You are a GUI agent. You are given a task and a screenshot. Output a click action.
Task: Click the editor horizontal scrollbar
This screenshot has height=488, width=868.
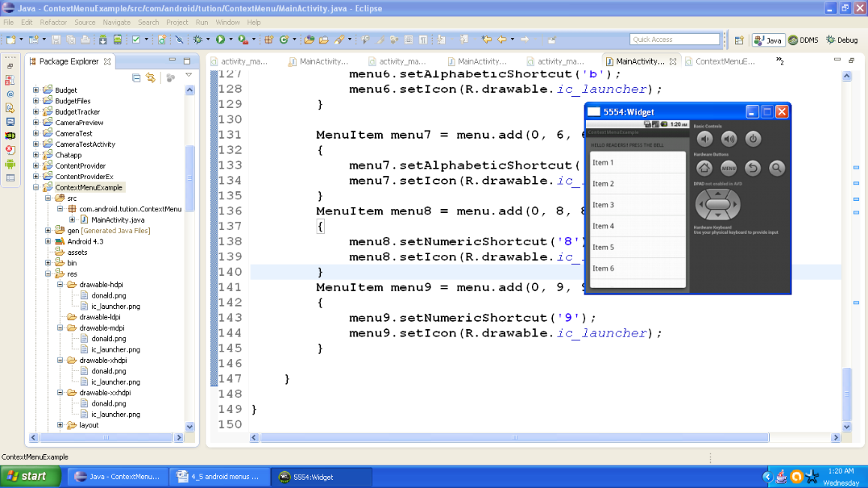coord(514,438)
